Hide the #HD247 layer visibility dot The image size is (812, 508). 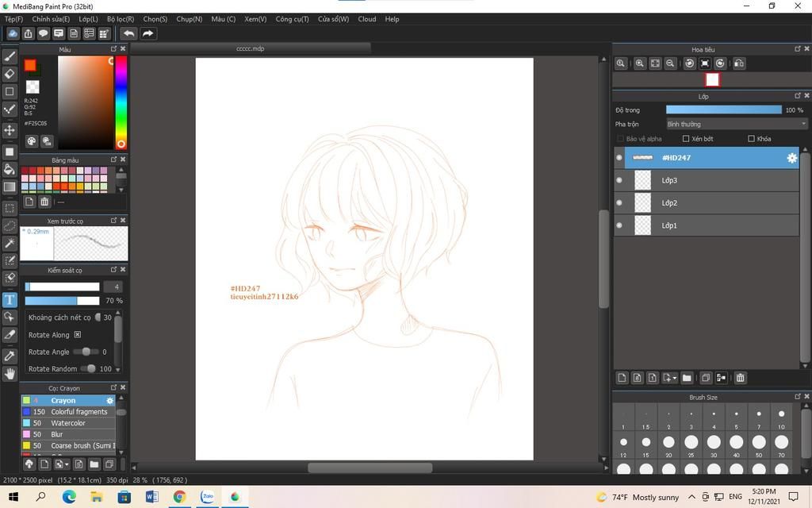pos(619,158)
